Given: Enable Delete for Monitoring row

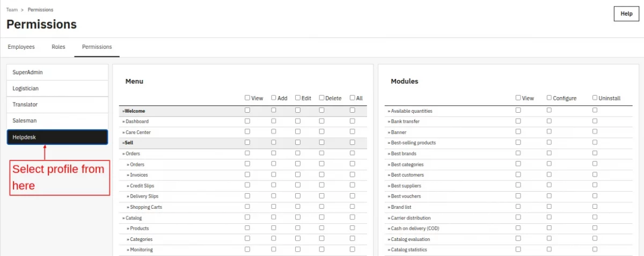Looking at the screenshot, I should point(321,249).
